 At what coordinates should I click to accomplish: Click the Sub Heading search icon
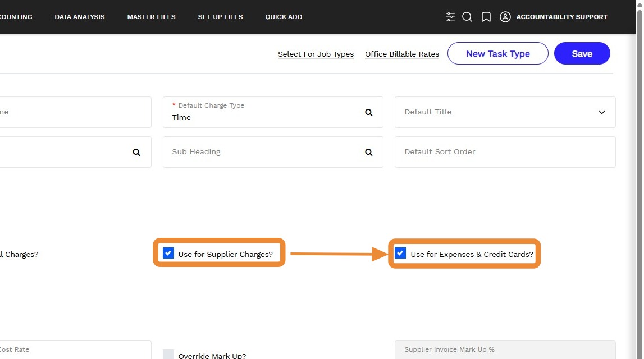pos(369,152)
